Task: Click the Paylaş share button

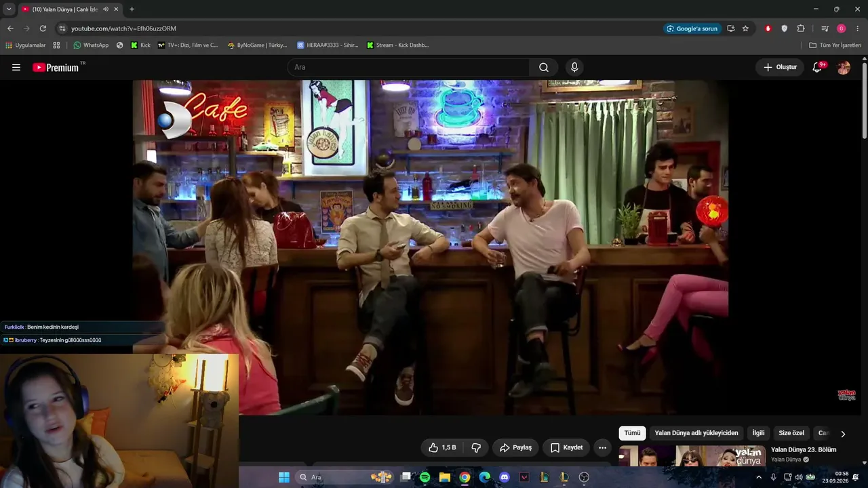Action: click(515, 447)
